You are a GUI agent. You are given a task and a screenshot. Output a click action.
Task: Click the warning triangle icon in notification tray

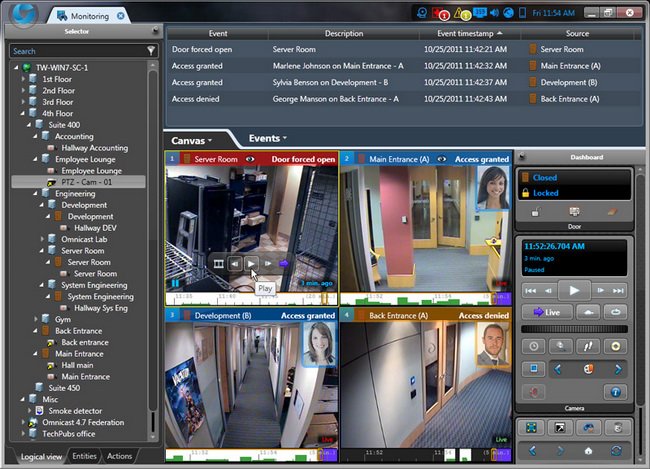pyautogui.click(x=461, y=14)
